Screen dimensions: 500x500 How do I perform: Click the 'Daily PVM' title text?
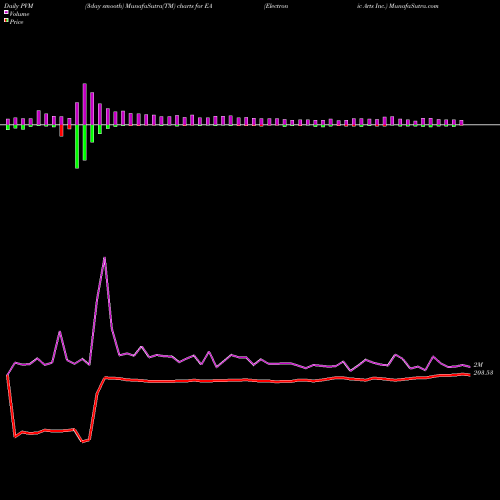(x=19, y=6)
